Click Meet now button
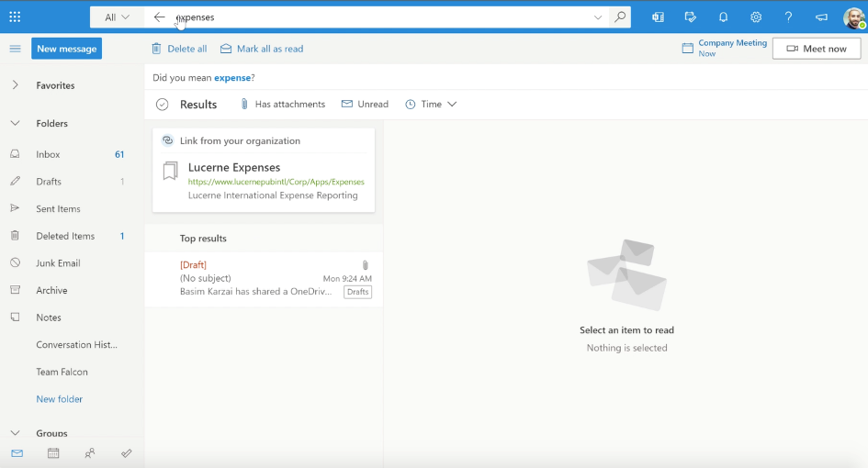The height and width of the screenshot is (468, 868). [x=817, y=49]
